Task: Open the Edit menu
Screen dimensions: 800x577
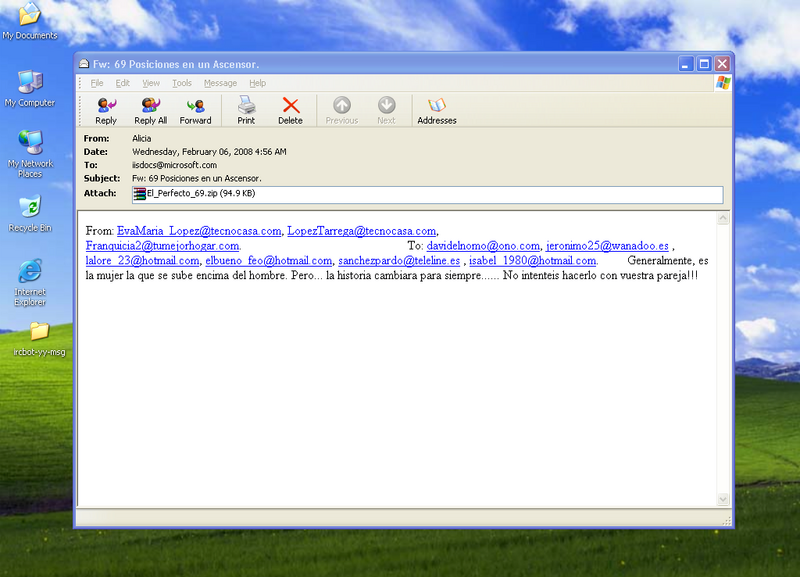Action: coord(122,83)
